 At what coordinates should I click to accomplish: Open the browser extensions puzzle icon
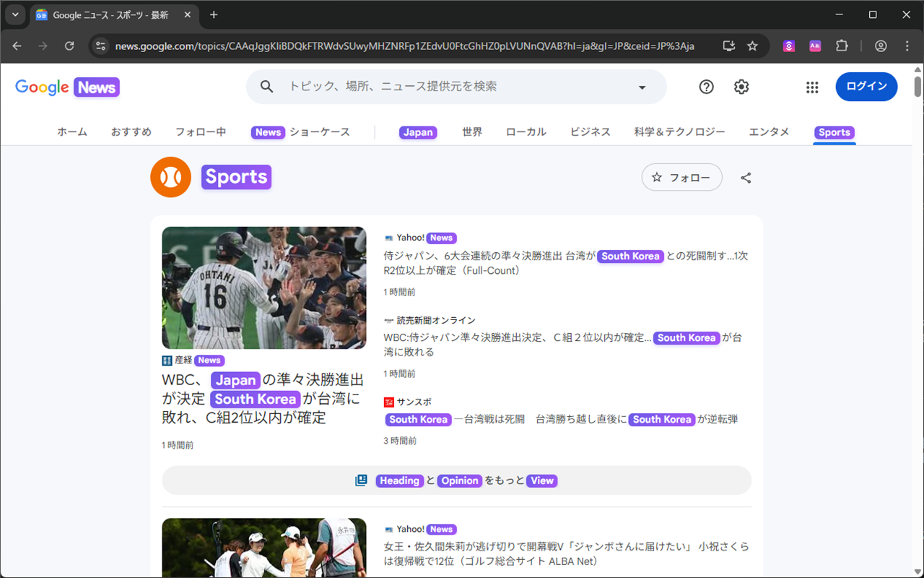pos(842,46)
